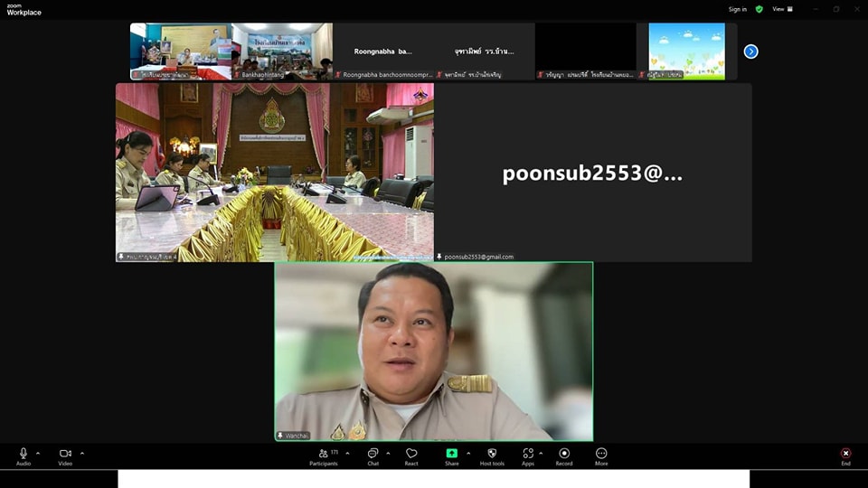
Task: Open Host tools shield
Action: tap(492, 456)
